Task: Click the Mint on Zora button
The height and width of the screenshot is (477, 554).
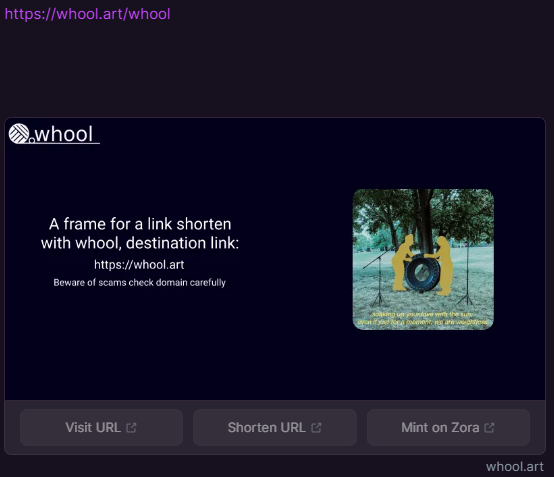Action: (x=448, y=428)
